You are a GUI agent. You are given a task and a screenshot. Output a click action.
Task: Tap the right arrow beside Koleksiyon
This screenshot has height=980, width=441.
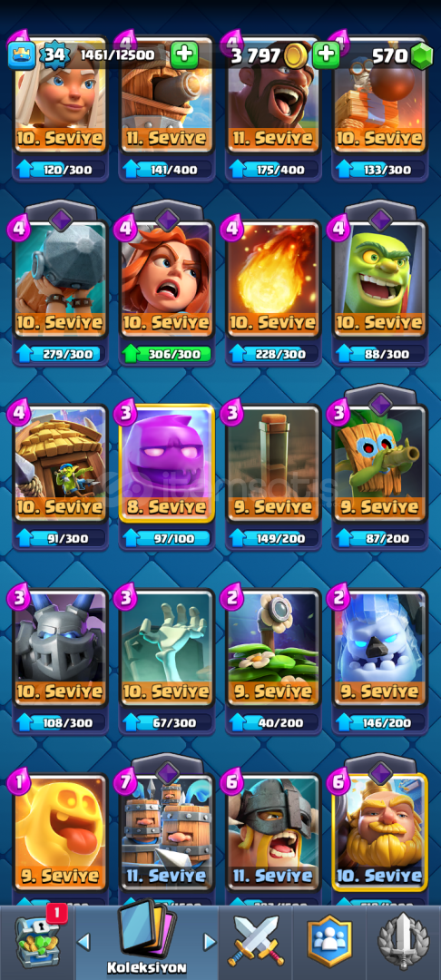210,941
